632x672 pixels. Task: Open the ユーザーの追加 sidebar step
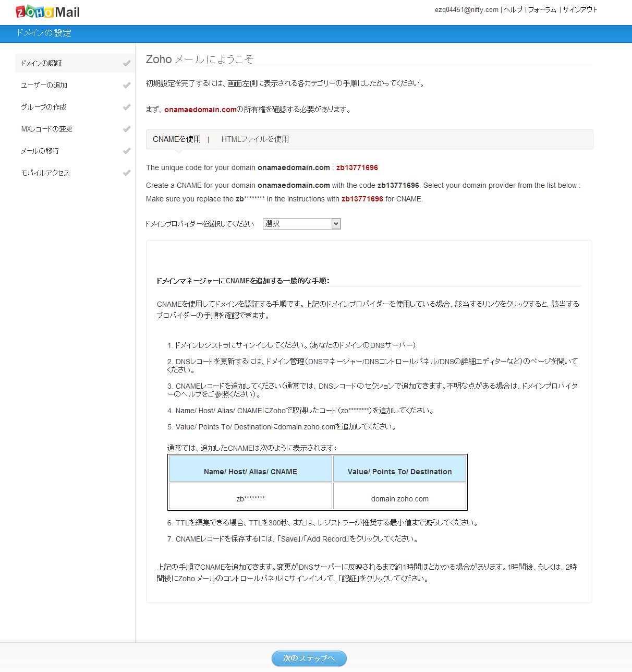point(75,85)
